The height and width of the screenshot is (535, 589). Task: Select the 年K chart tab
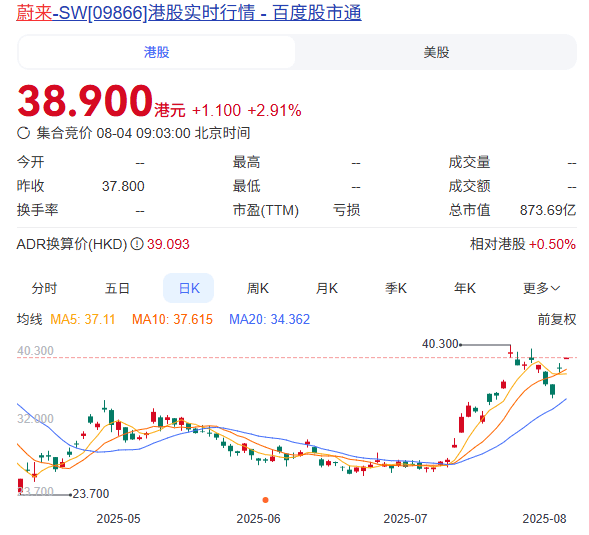pos(465,288)
